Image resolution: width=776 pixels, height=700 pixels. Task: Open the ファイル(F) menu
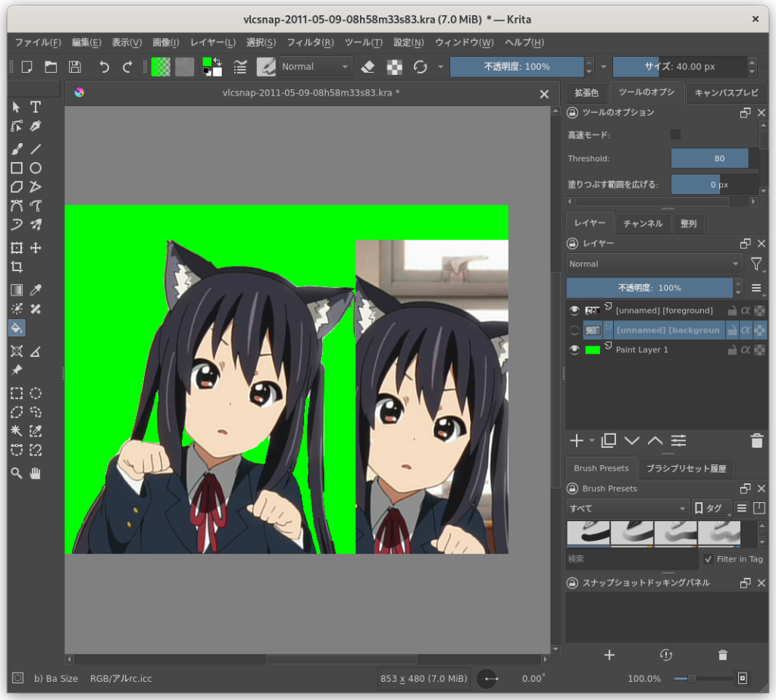pyautogui.click(x=38, y=42)
